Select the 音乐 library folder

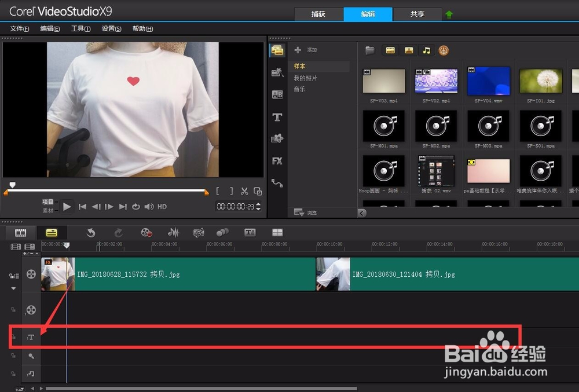[299, 89]
